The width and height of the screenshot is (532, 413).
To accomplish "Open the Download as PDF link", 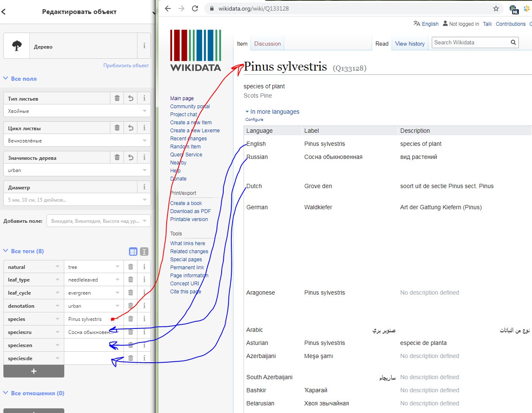I will pyautogui.click(x=190, y=211).
